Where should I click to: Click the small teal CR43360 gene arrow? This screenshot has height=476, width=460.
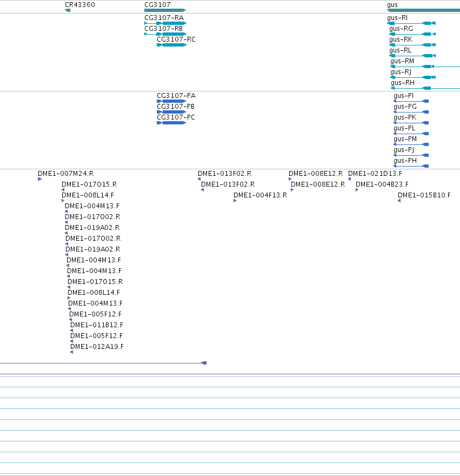[68, 10]
